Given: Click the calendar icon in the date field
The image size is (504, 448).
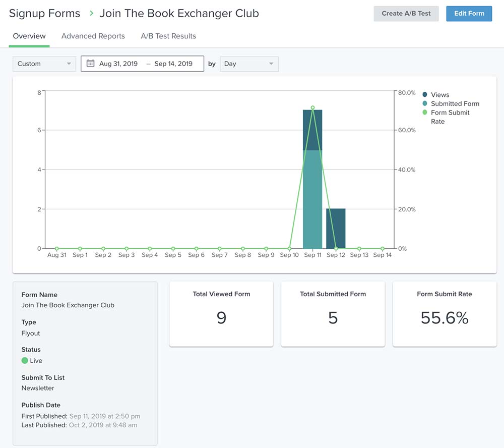Looking at the screenshot, I should [x=89, y=64].
